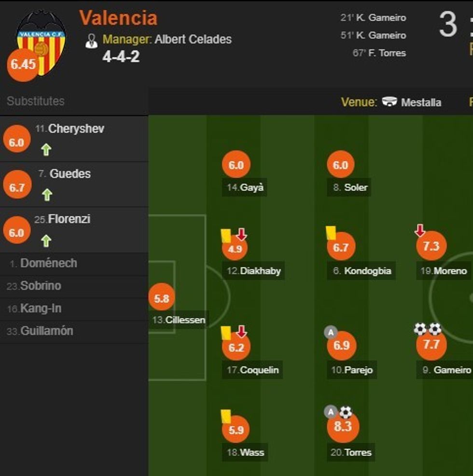Screen dimensions: 473x476
Task: Click the manager silhouette icon
Action: tap(91, 41)
